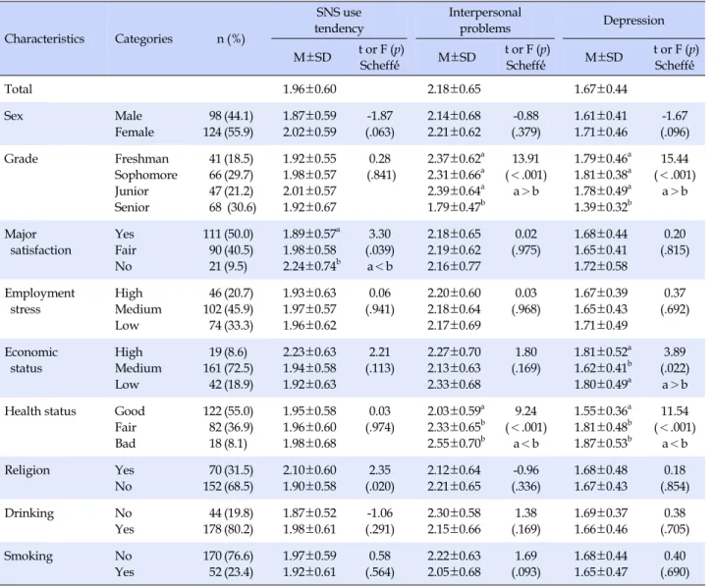This screenshot has width=714, height=588.
Task: Click the 'Female' category cell
Action: pos(135,132)
